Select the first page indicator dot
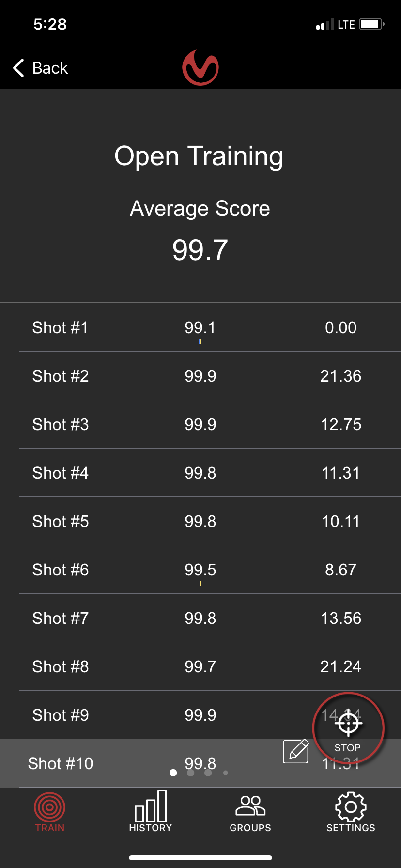401x868 pixels. tap(173, 773)
